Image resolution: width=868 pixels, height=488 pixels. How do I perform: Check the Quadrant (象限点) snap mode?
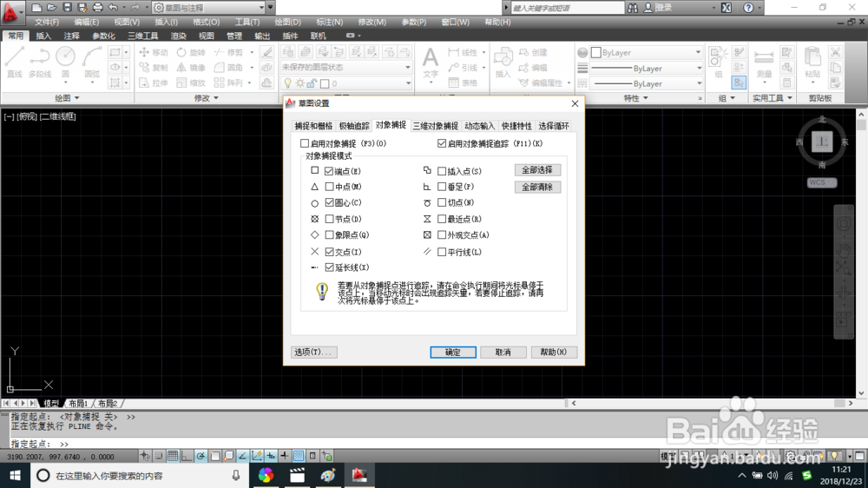pos(329,234)
